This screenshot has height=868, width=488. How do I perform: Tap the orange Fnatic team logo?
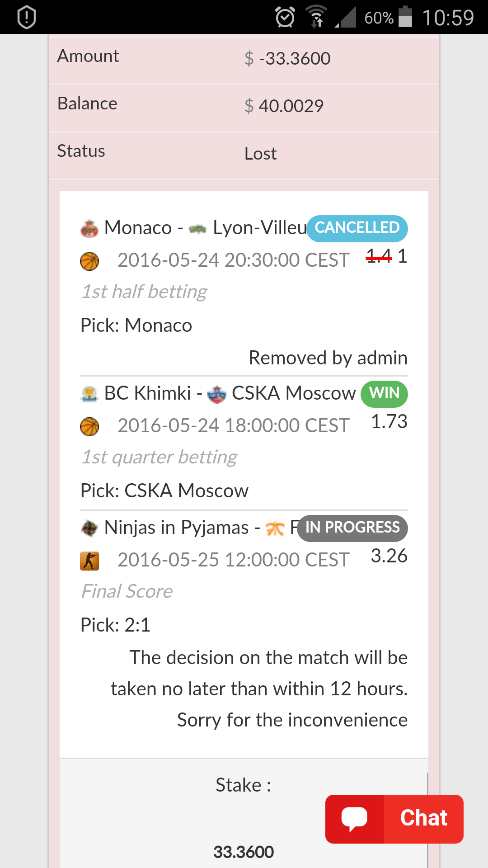(x=275, y=528)
